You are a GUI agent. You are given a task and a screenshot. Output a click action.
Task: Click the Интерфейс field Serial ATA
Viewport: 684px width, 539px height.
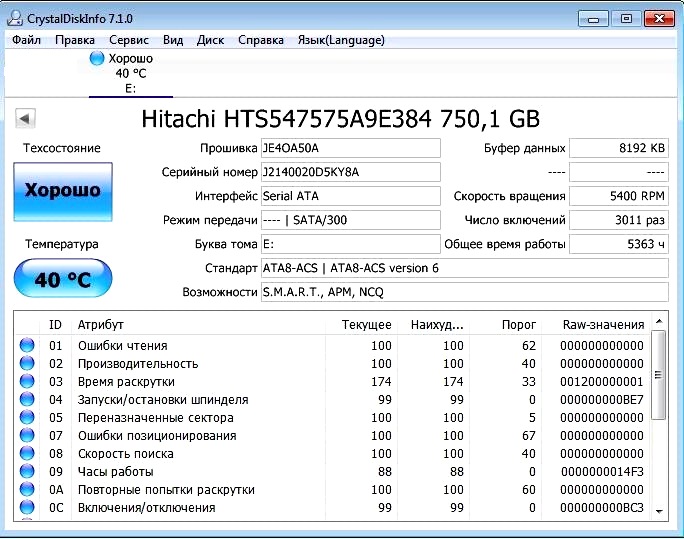pyautogui.click(x=351, y=196)
